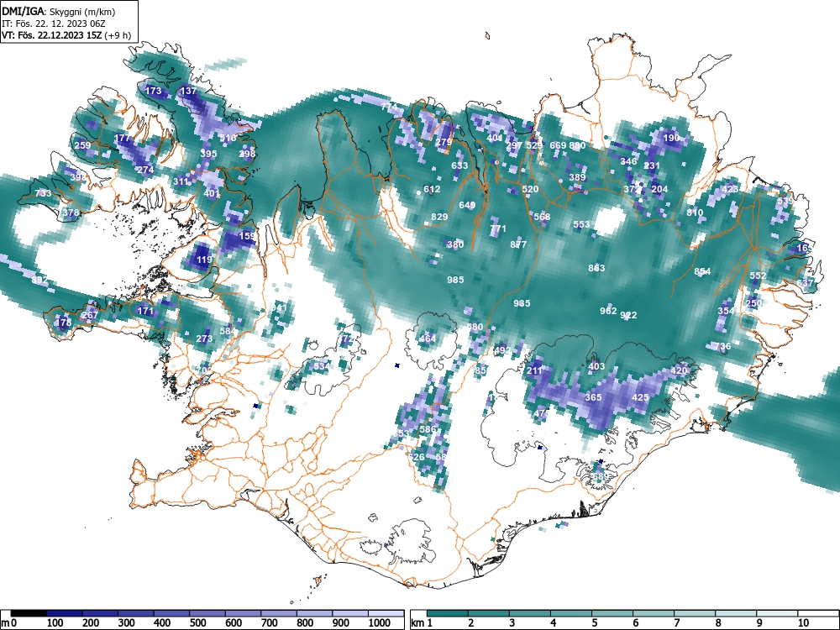Click the title text 'DMI/IGA: Skyggni (m/km)'
The width and height of the screenshot is (840, 630).
59,12
